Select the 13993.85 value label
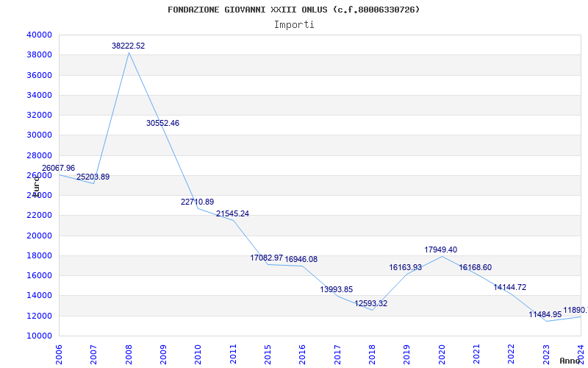Viewport: 588px width, 368px height. tap(337, 289)
